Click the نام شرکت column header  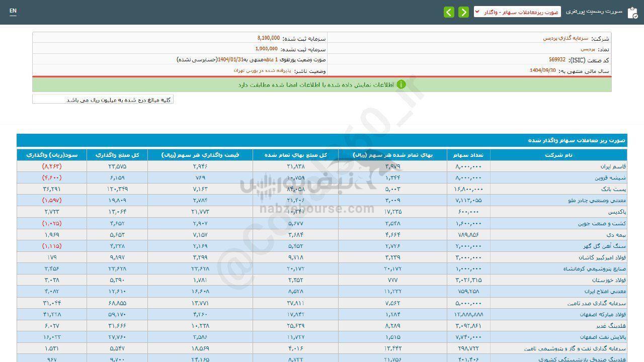pos(558,155)
